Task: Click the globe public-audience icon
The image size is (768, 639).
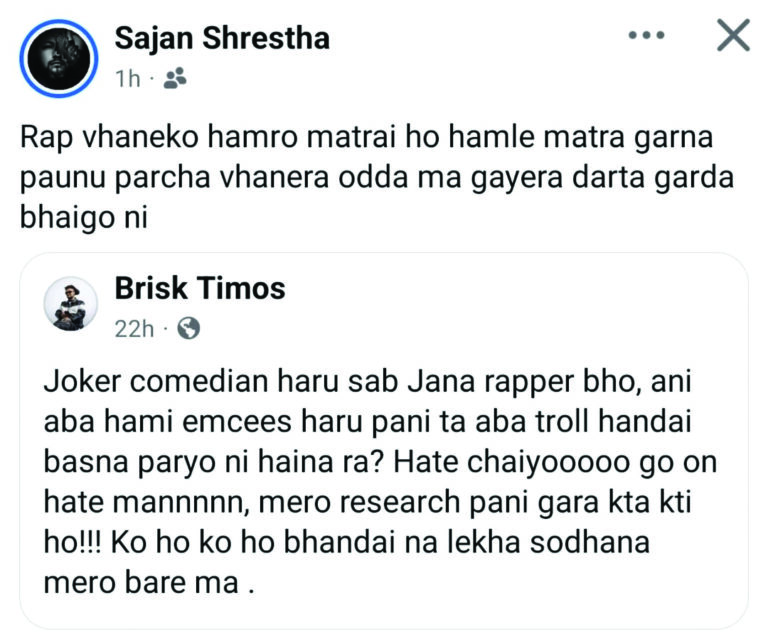Action: pos(188,328)
